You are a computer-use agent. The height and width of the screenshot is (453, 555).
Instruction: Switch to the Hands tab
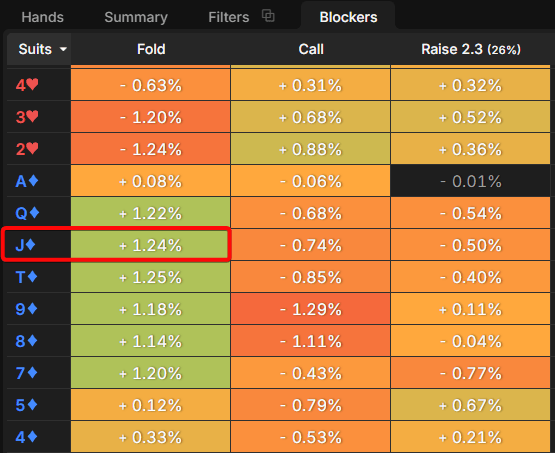point(42,17)
